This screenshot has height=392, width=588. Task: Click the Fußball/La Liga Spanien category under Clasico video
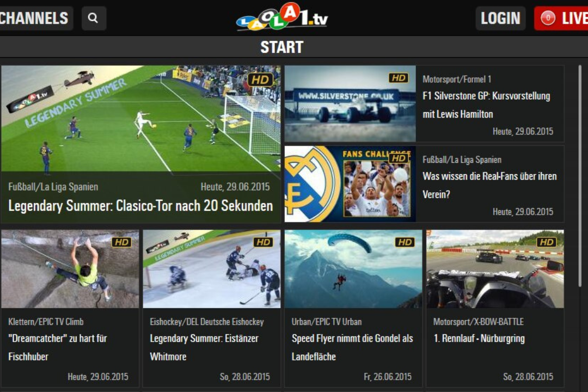(53, 187)
